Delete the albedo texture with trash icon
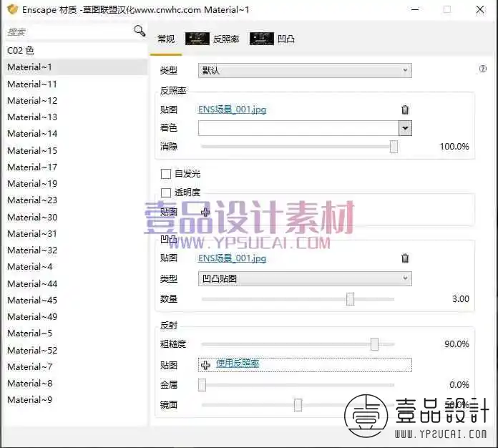Screen dimensions: 498x448 pos(405,109)
